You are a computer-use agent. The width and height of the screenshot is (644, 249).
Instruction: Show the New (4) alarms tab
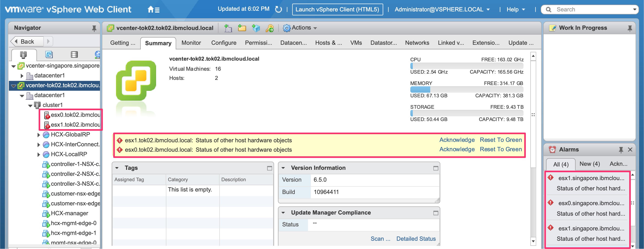click(x=589, y=164)
